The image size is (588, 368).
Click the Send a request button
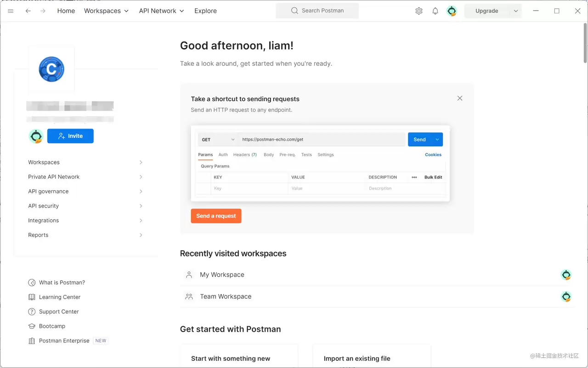216,216
